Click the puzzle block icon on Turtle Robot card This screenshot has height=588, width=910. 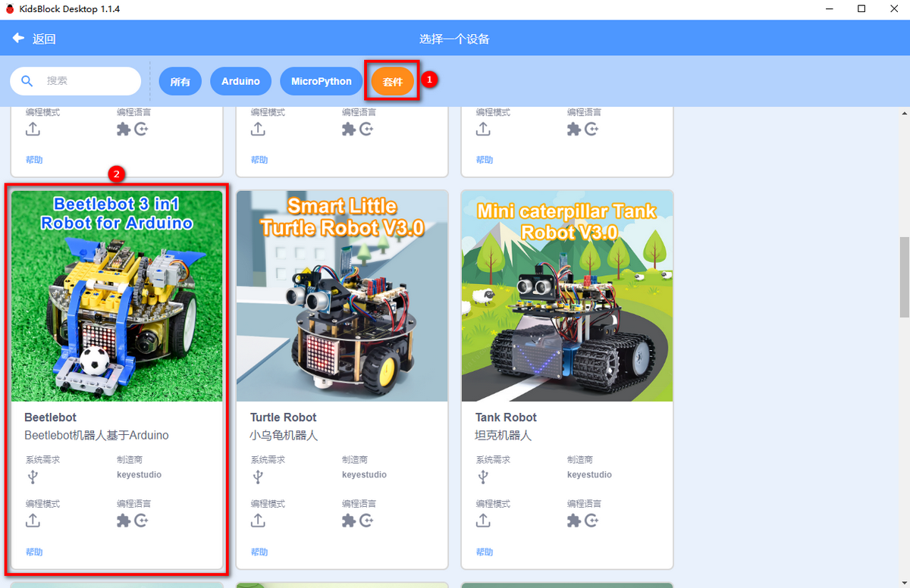(349, 521)
